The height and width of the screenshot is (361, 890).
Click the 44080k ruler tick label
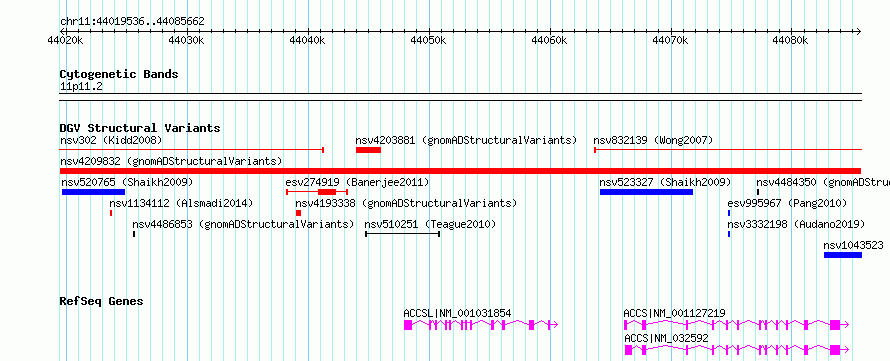(x=791, y=41)
